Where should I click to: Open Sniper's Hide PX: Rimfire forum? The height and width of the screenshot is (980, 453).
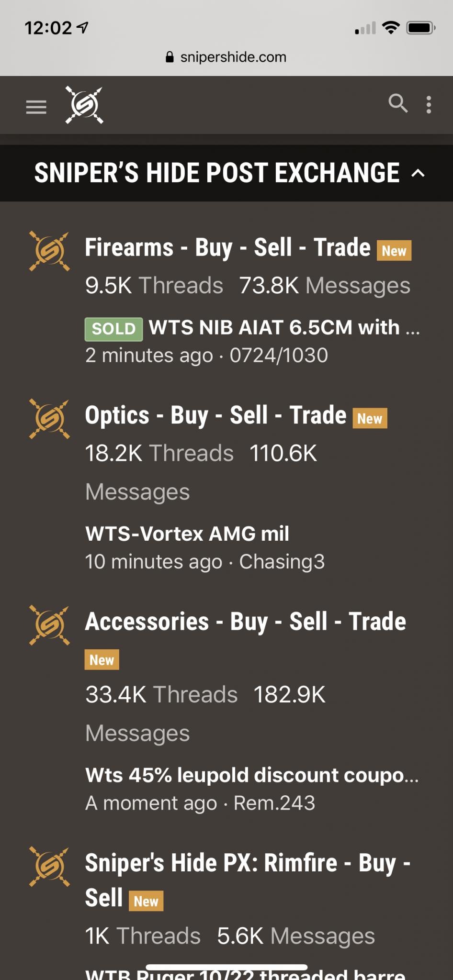(x=248, y=880)
